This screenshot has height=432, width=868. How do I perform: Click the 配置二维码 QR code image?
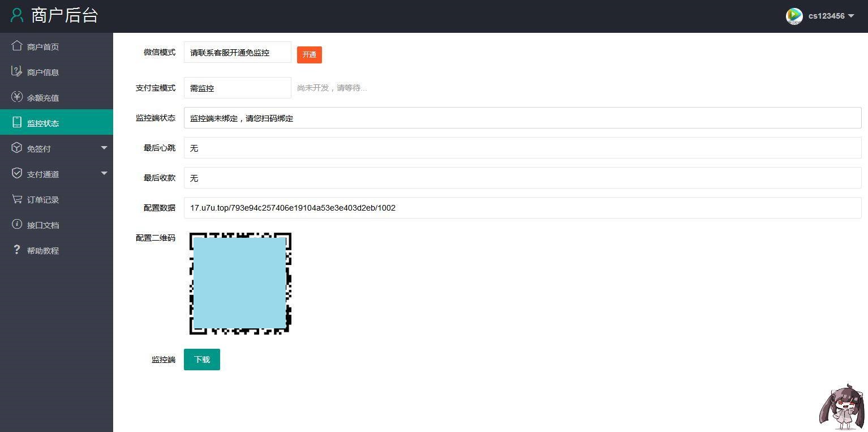(240, 283)
